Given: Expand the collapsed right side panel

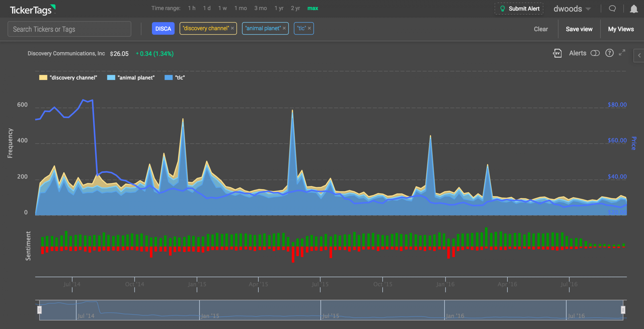Looking at the screenshot, I should coord(639,56).
